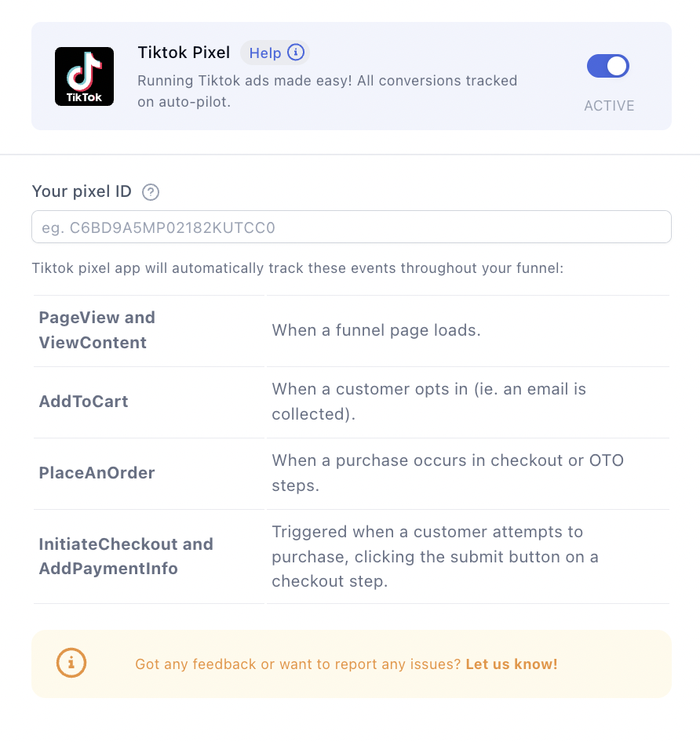Click "InitiateCheckout and AddPaymentInfo" event name
Screen dimensions: 700x742
[x=126, y=556]
